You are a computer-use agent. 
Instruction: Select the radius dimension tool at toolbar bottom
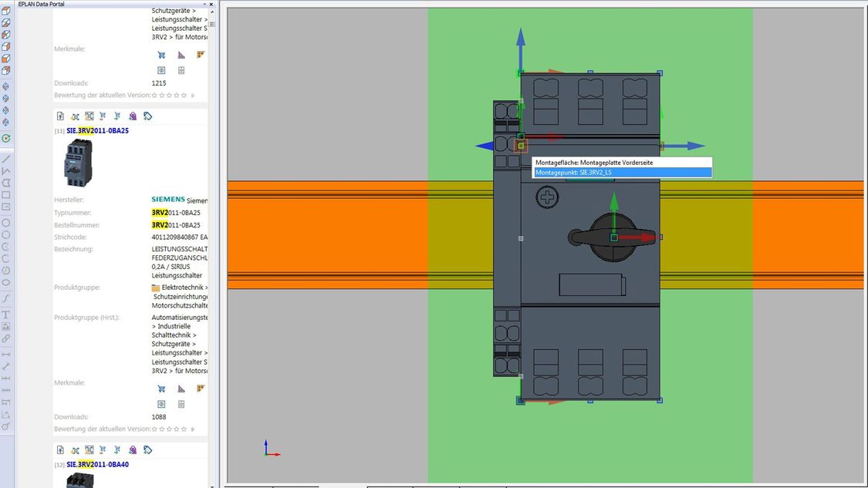(x=6, y=426)
